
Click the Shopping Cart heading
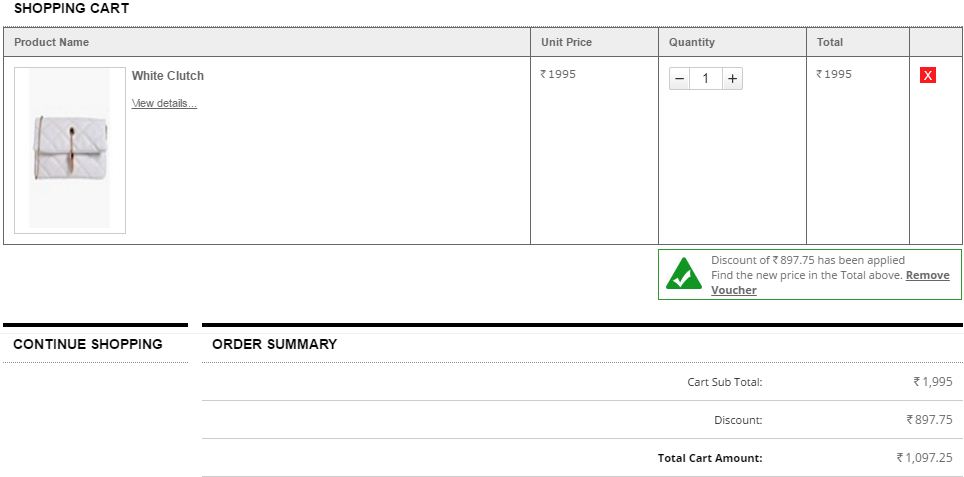coord(71,8)
